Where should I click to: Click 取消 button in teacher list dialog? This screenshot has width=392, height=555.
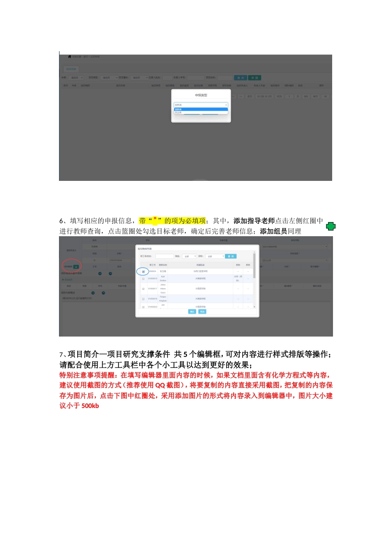(x=202, y=312)
